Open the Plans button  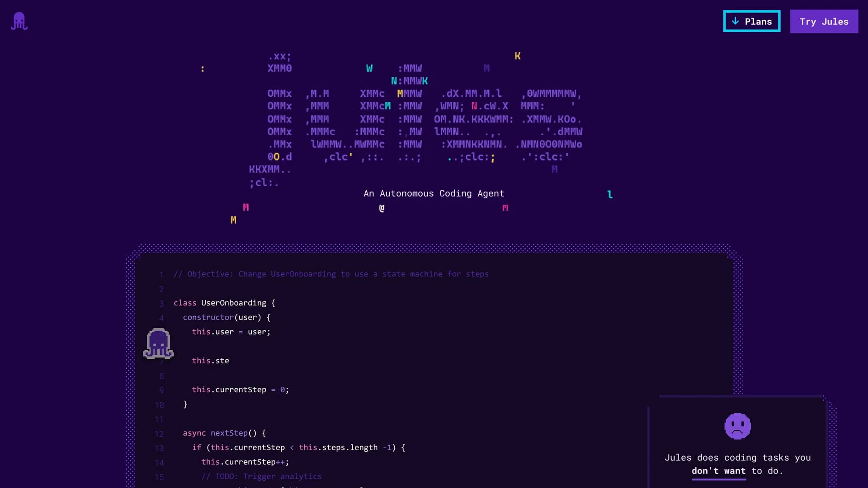tap(751, 21)
